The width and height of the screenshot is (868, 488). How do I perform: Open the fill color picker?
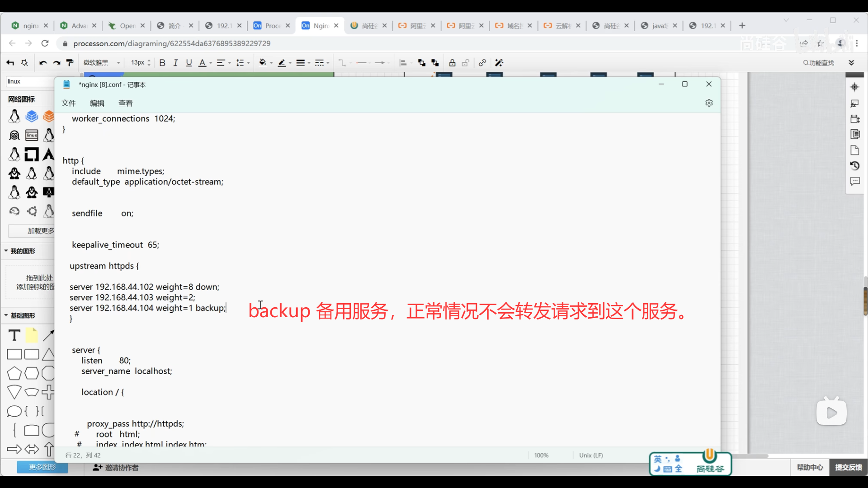263,63
